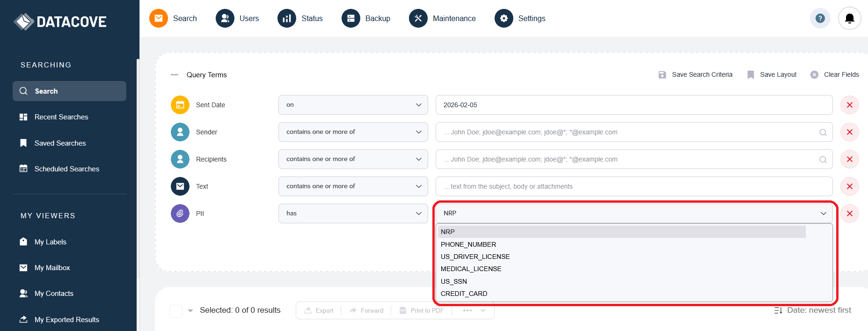Click Clear Fields
This screenshot has height=331, width=868.
pos(835,74)
